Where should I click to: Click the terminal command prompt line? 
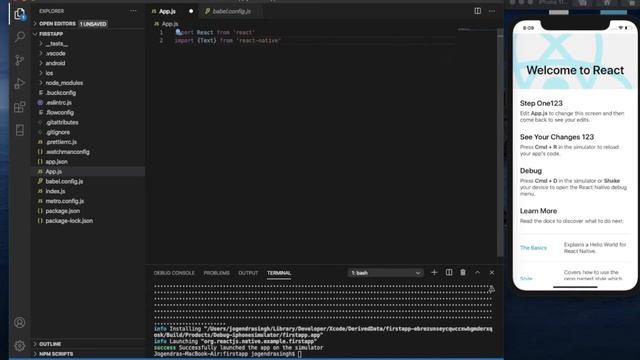[228, 354]
